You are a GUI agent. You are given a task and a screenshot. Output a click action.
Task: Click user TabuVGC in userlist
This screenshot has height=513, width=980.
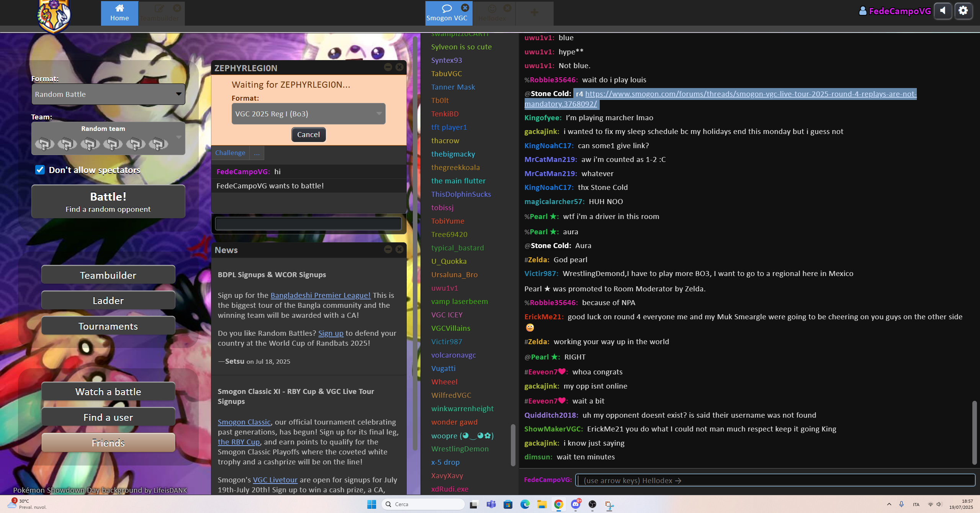point(447,74)
